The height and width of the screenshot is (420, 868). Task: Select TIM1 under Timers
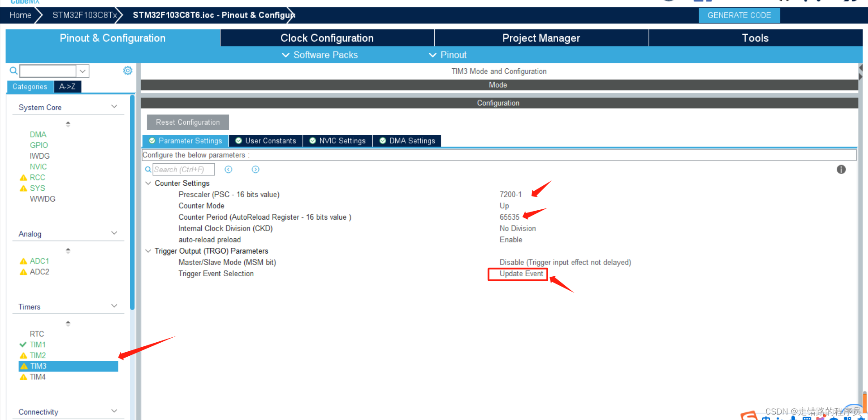pos(38,344)
